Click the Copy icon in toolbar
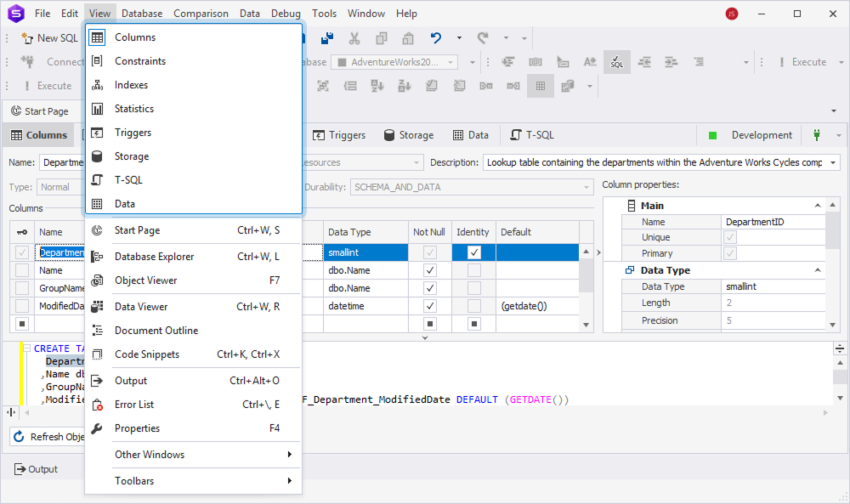 (x=382, y=38)
